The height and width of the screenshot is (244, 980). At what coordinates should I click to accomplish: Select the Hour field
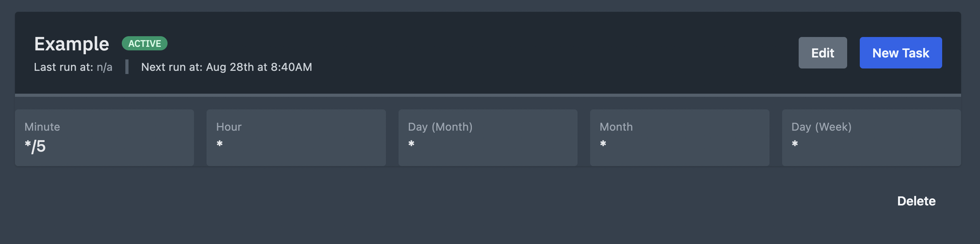tap(296, 137)
